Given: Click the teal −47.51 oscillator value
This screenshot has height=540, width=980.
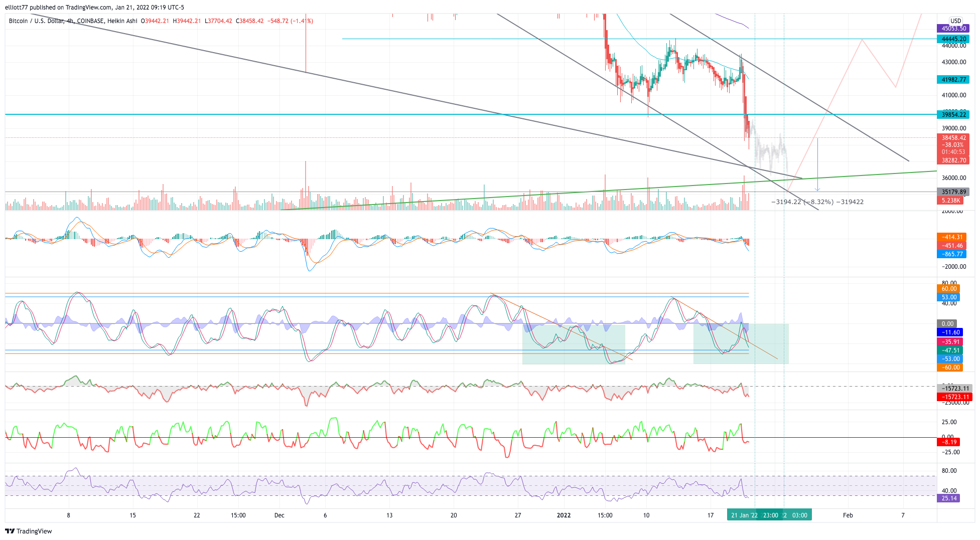Looking at the screenshot, I should (x=949, y=350).
